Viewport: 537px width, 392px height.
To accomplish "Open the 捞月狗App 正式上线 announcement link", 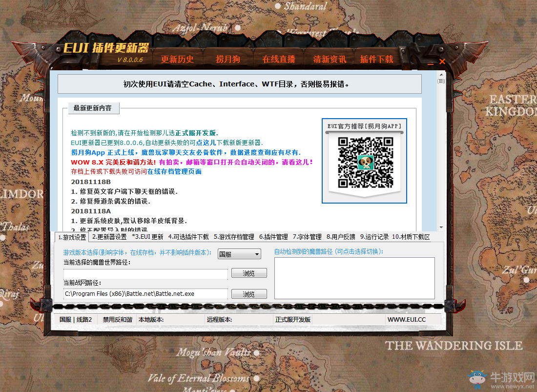I will (x=186, y=152).
